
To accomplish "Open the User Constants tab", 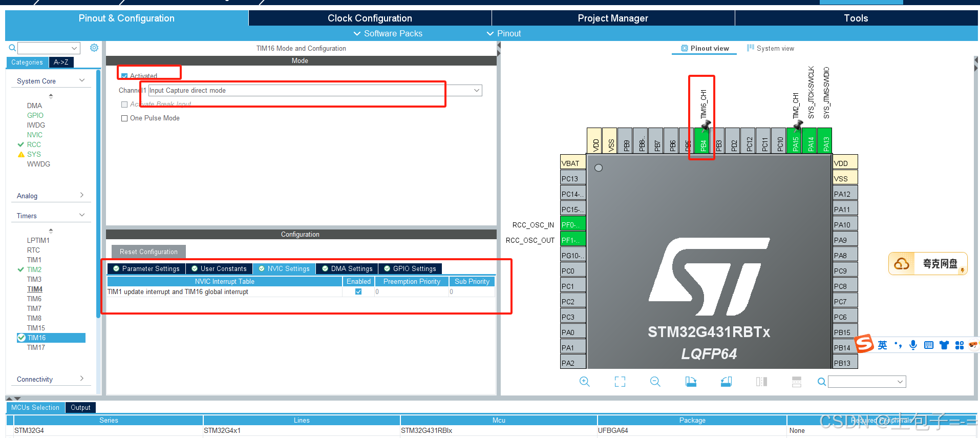I will click(219, 268).
